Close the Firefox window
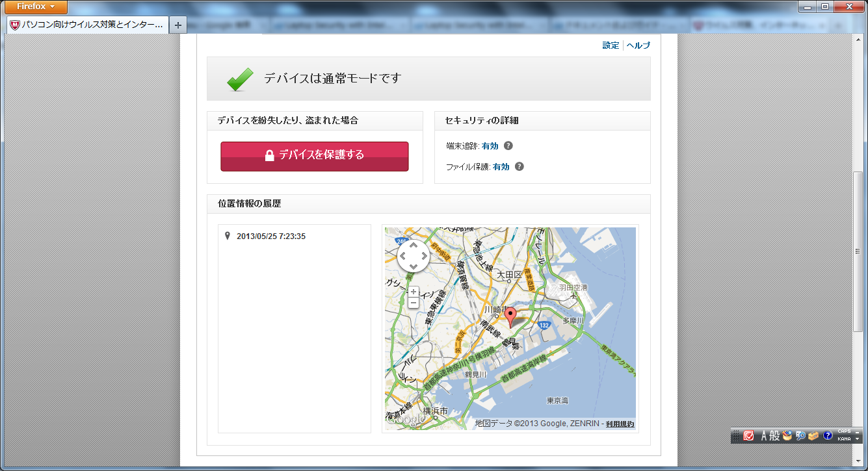This screenshot has height=471, width=868. pyautogui.click(x=848, y=6)
